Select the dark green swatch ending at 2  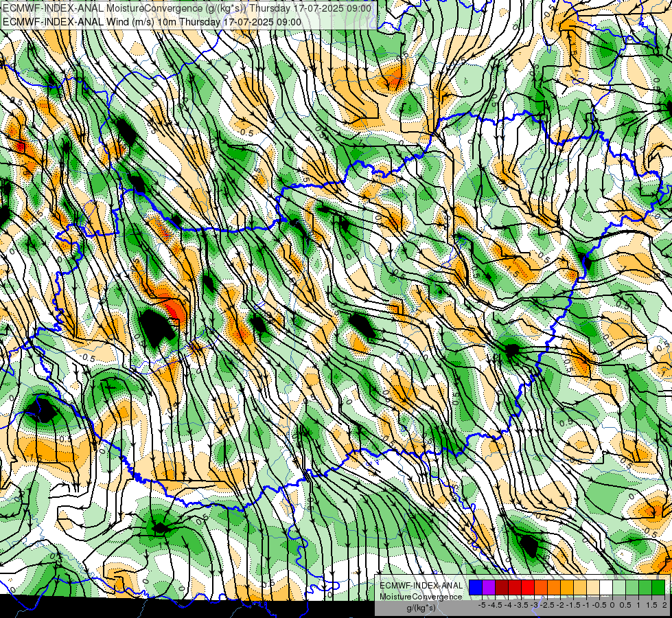(658, 588)
